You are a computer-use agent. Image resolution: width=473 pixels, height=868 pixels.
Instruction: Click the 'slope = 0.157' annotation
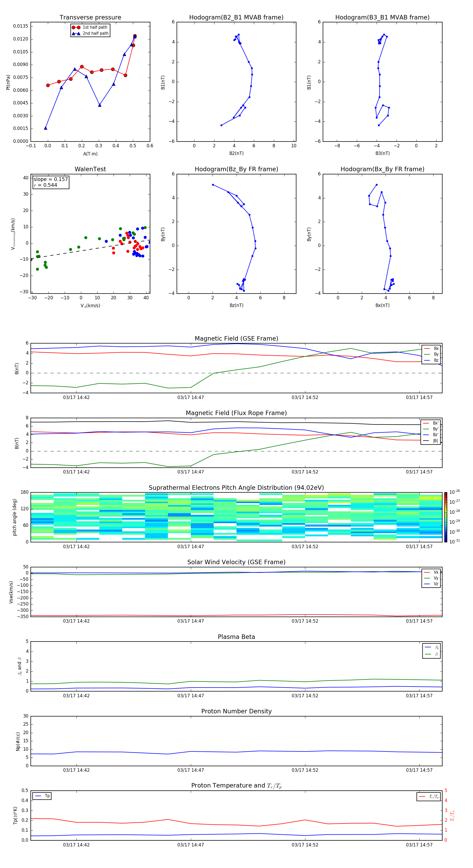point(50,179)
